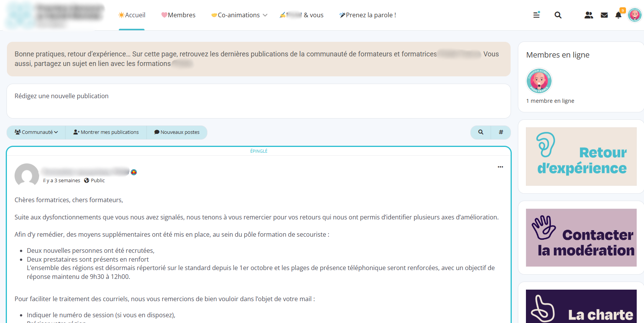Toggle Montrer mes publications filter

[106, 132]
